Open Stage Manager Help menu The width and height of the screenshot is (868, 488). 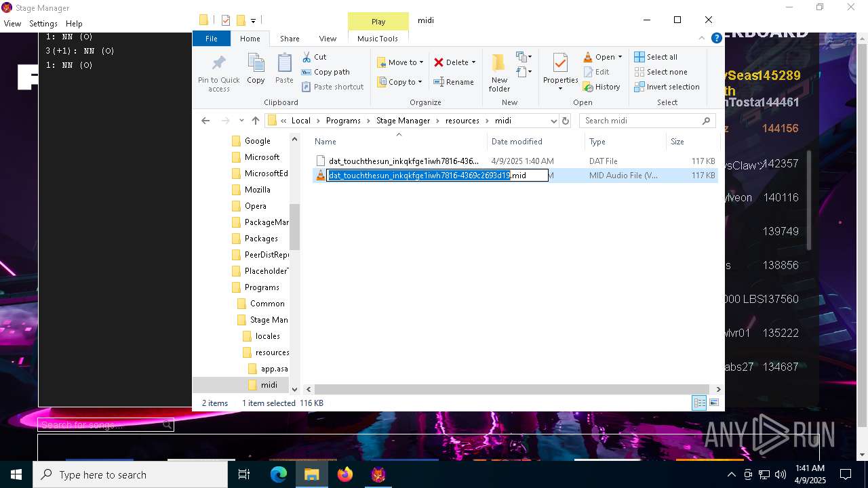[x=74, y=24]
